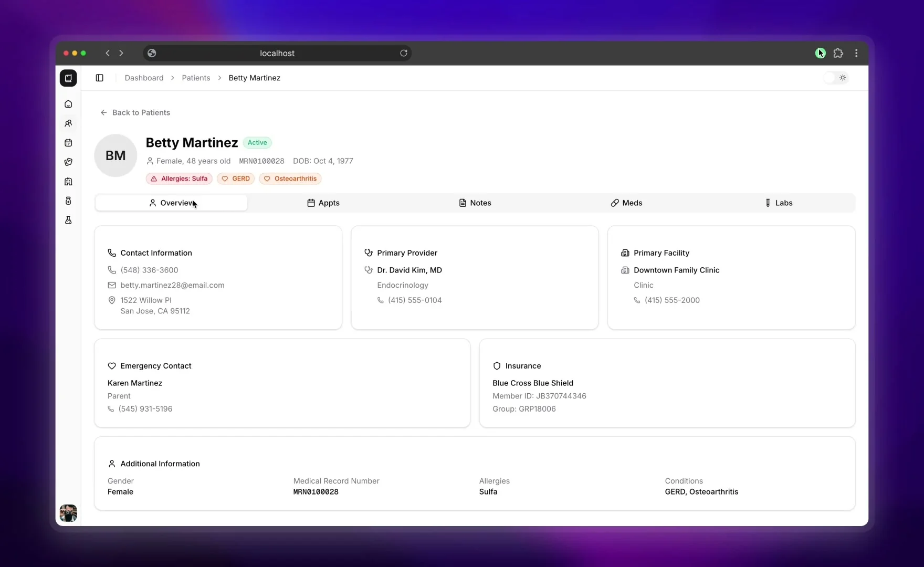Click the notes/cards icon in the sidebar
This screenshot has height=567, width=924.
click(68, 162)
